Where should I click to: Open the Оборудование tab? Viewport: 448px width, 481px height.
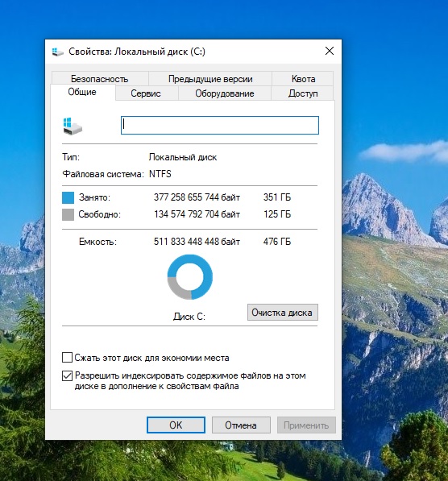pyautogui.click(x=225, y=93)
